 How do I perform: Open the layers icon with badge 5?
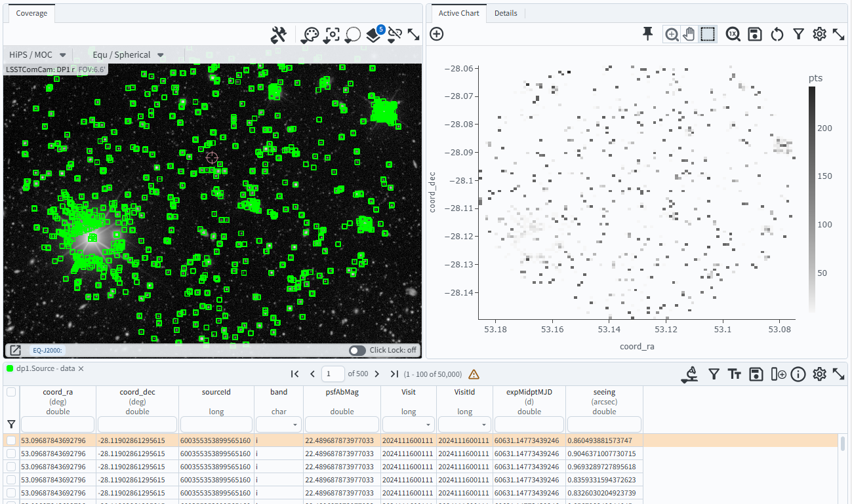(x=373, y=35)
